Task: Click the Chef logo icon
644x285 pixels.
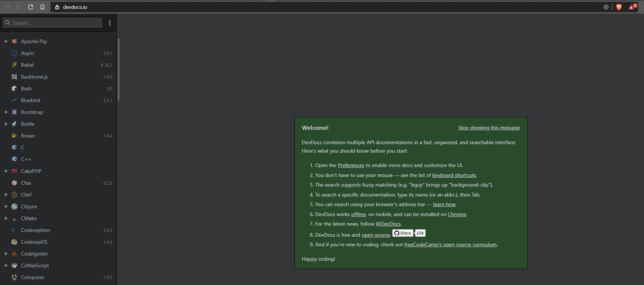Action: [x=14, y=195]
